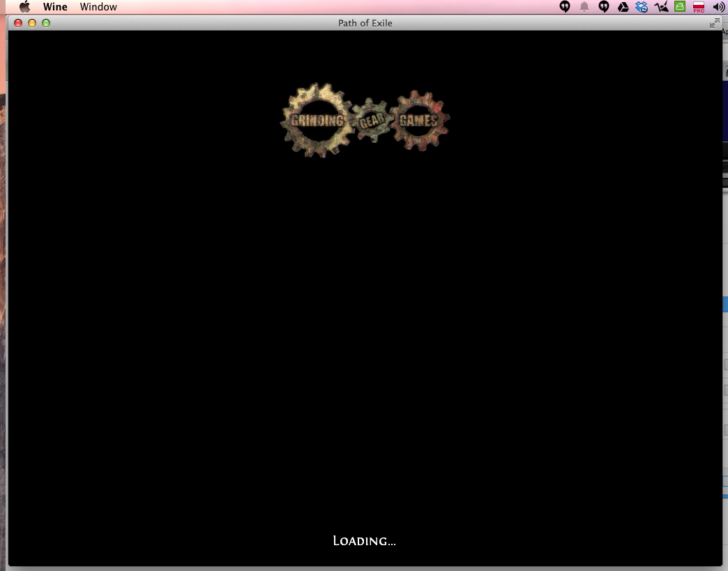Open the notification bell menu

(584, 6)
